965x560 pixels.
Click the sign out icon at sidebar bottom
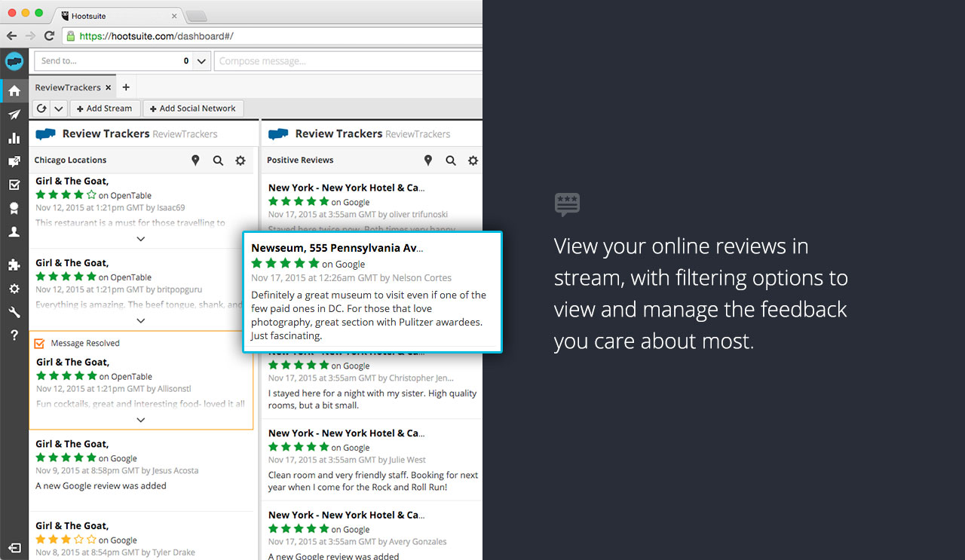(x=14, y=548)
